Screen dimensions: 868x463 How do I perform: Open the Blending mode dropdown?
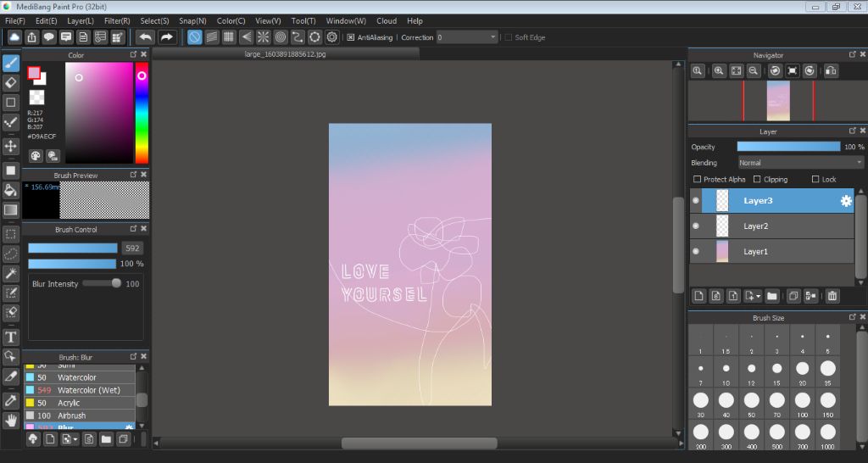[x=801, y=163]
